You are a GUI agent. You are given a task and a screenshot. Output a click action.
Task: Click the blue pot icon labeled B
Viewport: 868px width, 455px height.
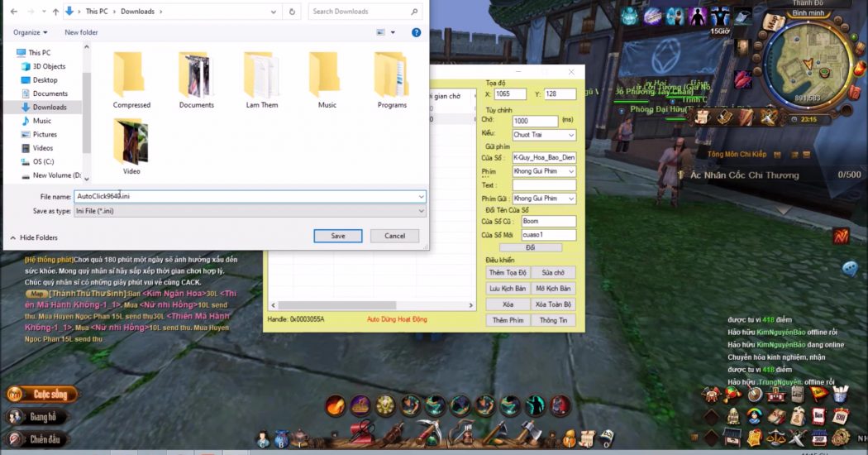click(282, 439)
